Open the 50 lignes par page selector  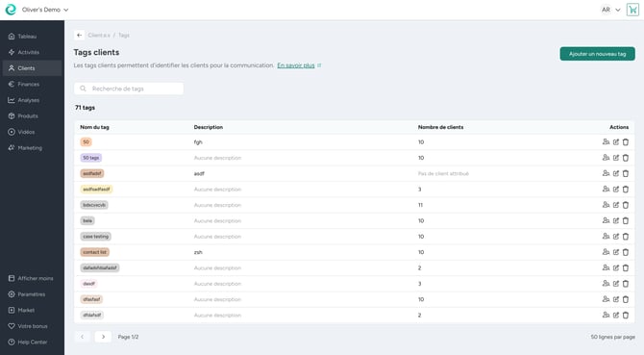click(613, 337)
